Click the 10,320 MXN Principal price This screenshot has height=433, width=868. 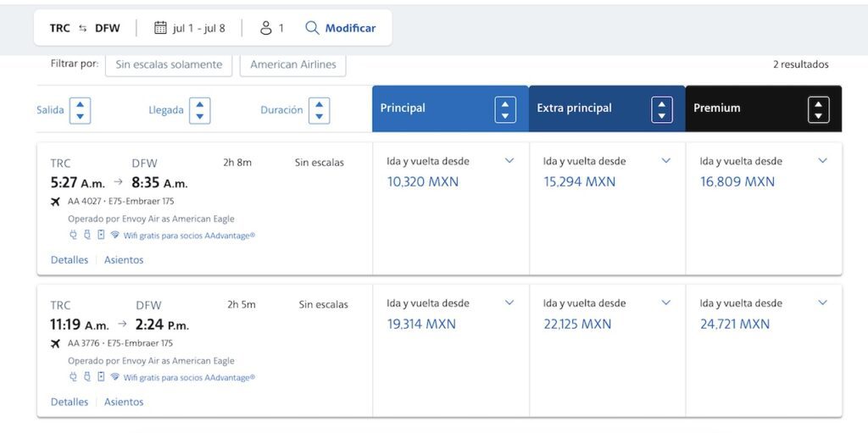pyautogui.click(x=423, y=181)
